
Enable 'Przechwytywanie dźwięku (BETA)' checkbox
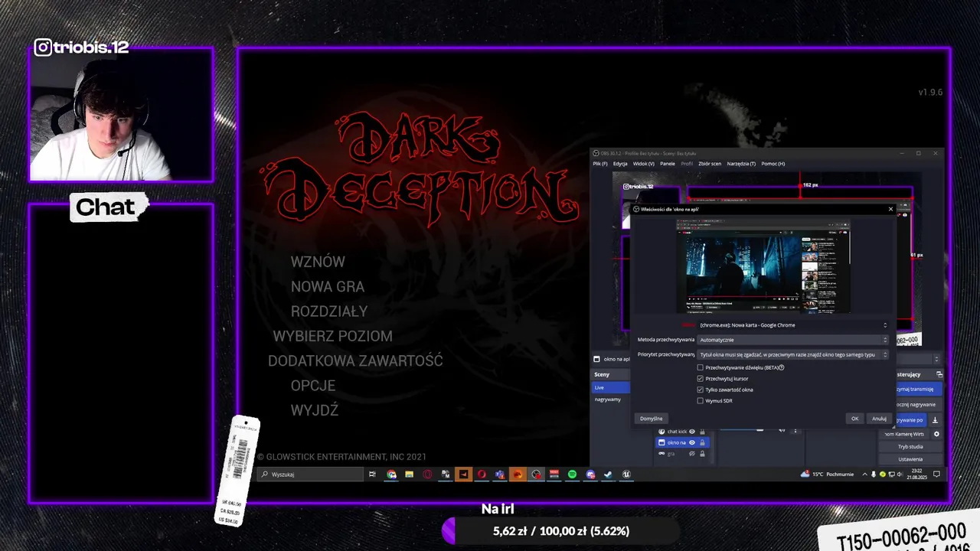[700, 367]
